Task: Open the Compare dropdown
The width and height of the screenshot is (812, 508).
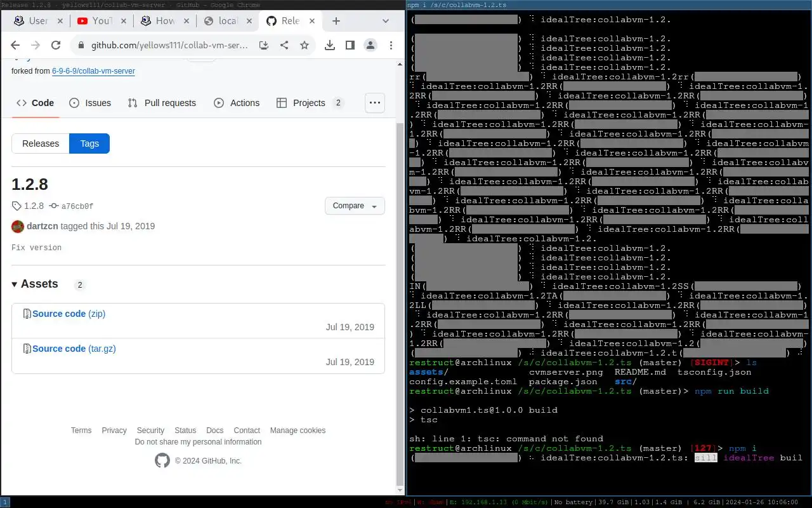Action: tap(355, 206)
